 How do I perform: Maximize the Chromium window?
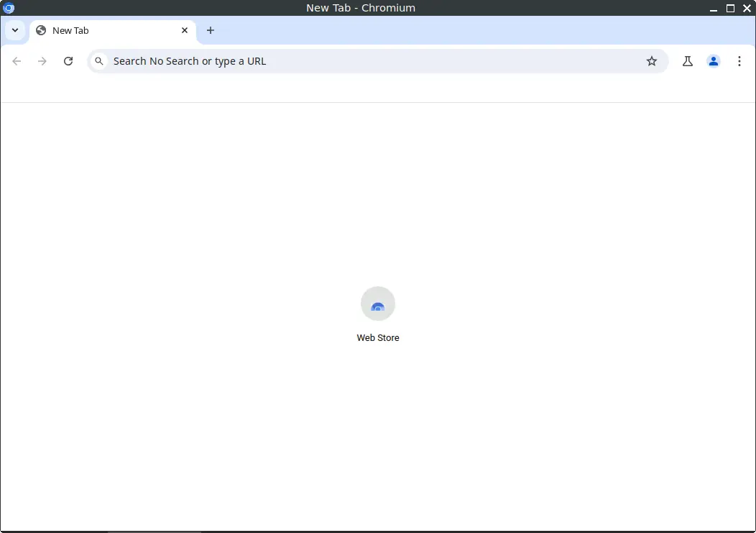point(730,8)
